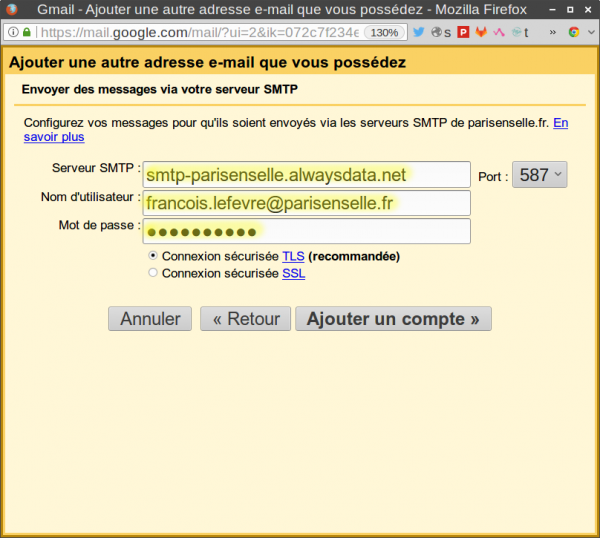The height and width of the screenshot is (538, 600).
Task: Go back with the Retour button
Action: point(245,319)
